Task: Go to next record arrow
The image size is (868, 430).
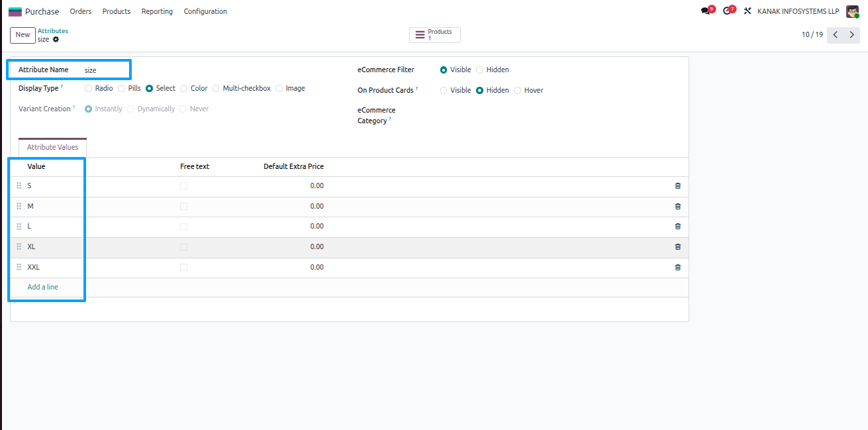Action: tap(852, 35)
